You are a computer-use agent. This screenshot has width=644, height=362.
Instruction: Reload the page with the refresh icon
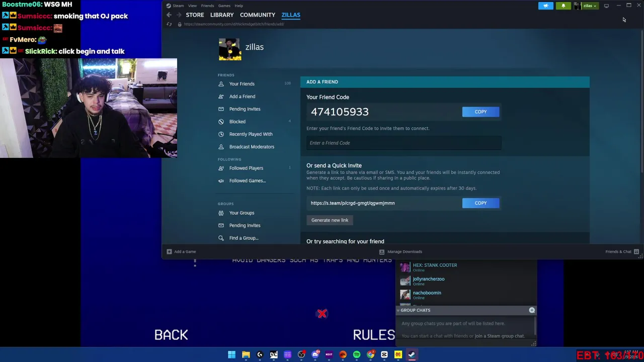[169, 24]
